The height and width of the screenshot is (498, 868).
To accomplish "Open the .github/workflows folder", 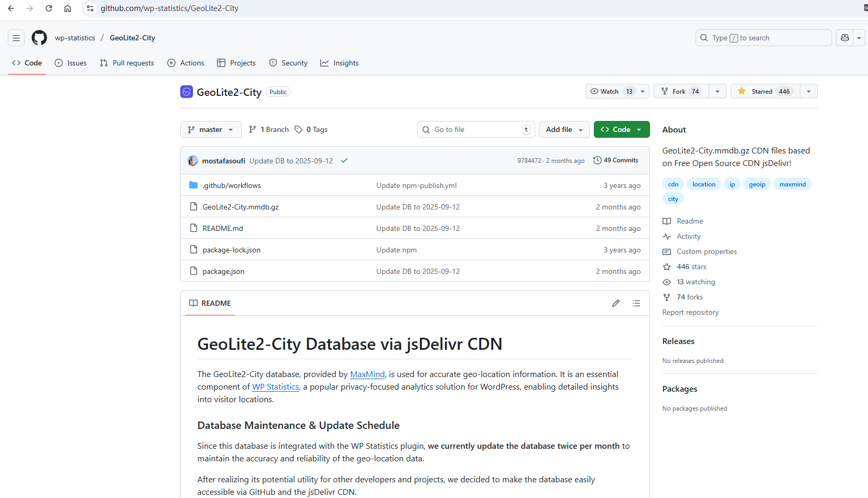I will point(232,185).
